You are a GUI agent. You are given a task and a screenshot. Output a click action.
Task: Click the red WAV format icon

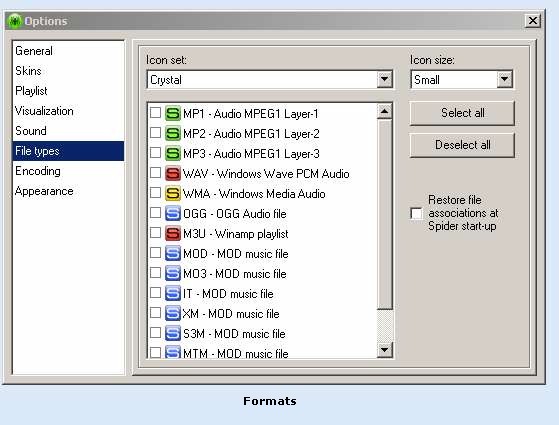(173, 173)
